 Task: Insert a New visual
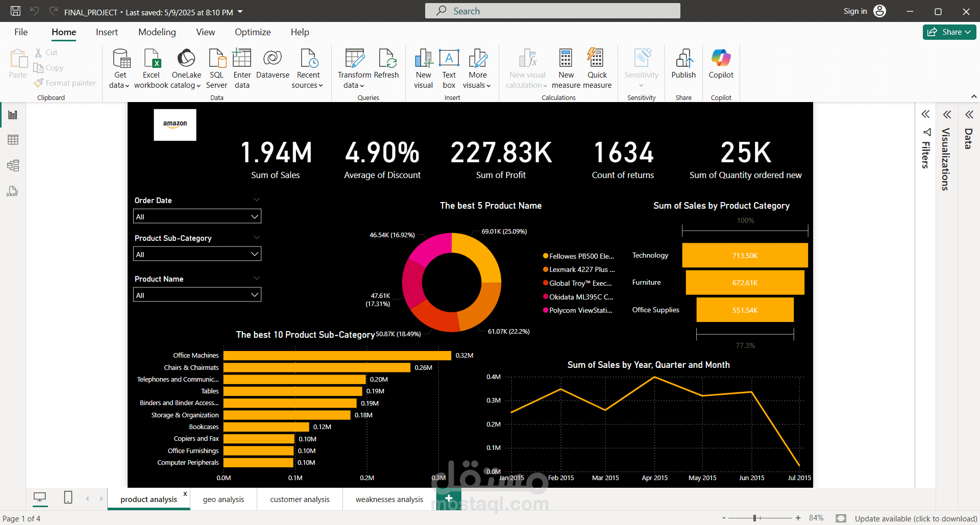pos(423,68)
